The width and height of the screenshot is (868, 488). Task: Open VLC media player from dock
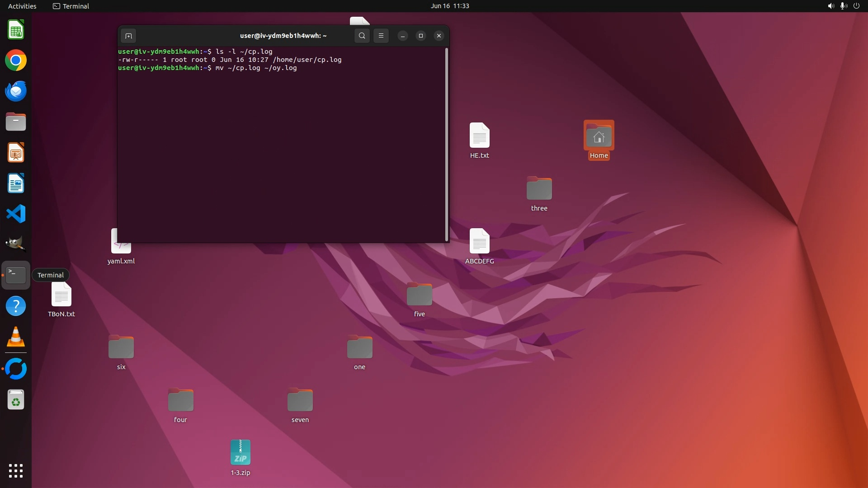(x=16, y=337)
